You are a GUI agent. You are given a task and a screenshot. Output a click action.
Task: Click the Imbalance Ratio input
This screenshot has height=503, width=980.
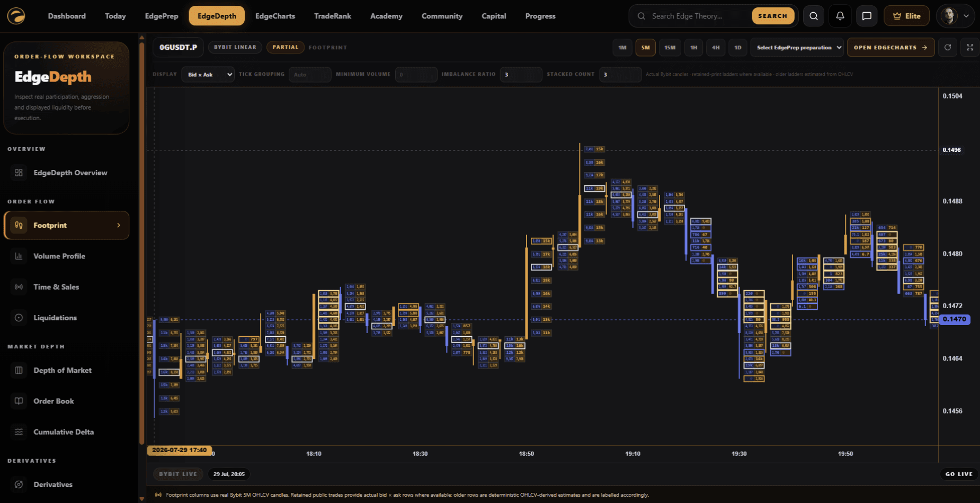coord(521,75)
